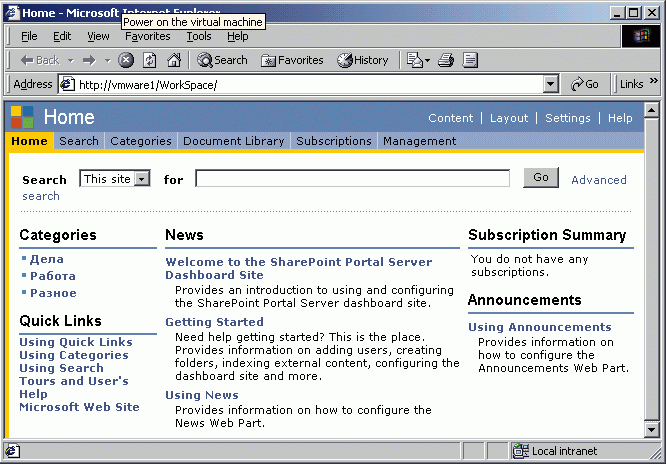The width and height of the screenshot is (666, 464).
Task: Open the Help menu
Action: pyautogui.click(x=237, y=37)
